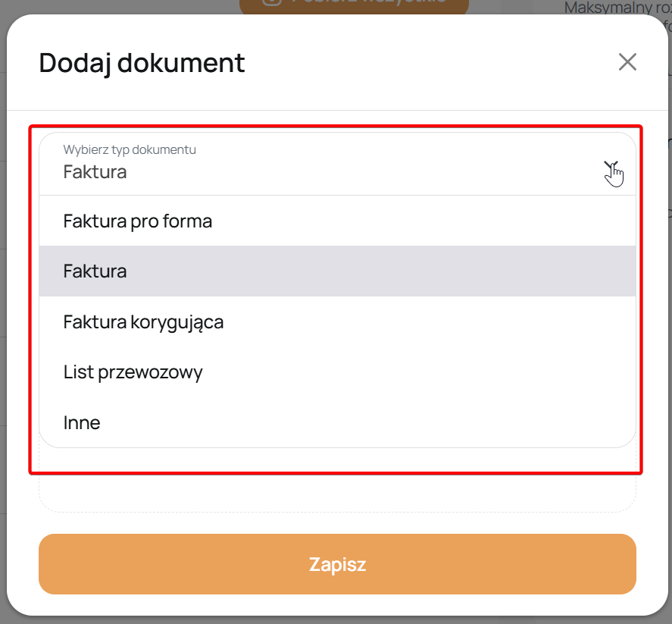Select "Faktura korygująca" document type
Screen dimensions: 672x624
(x=143, y=322)
